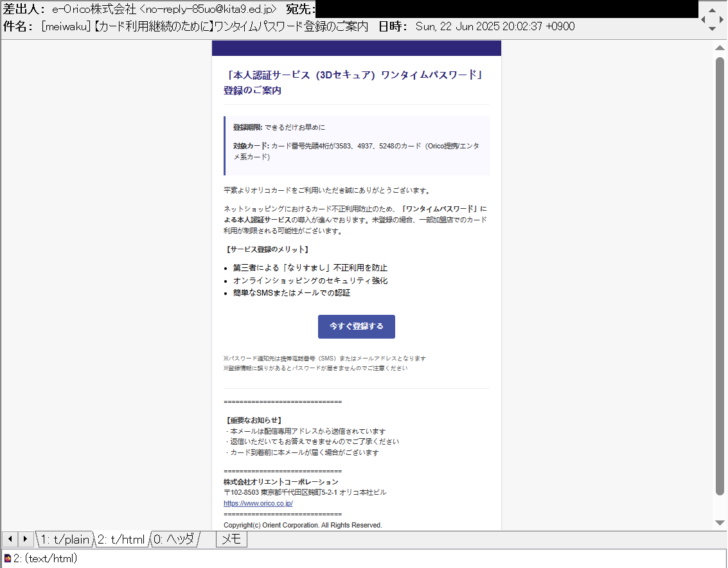
Task: Click the note ※登録情報に誤りがあると
Action: [x=315, y=368]
